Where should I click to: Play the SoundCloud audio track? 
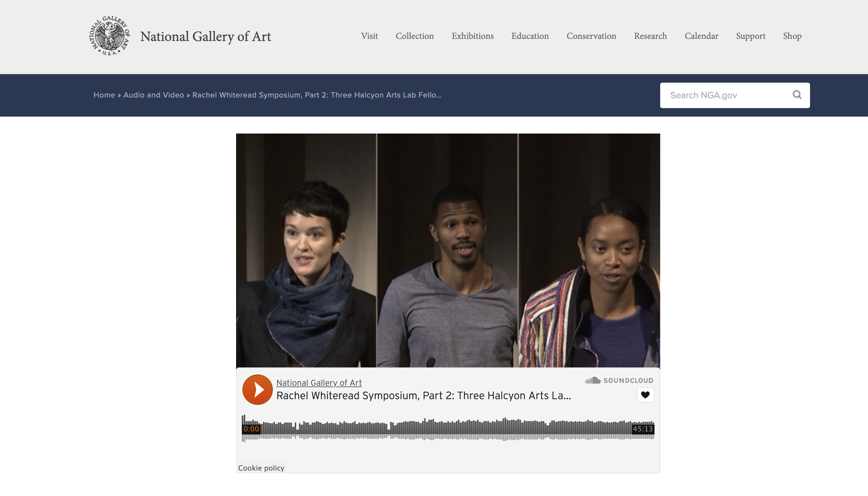click(x=258, y=390)
